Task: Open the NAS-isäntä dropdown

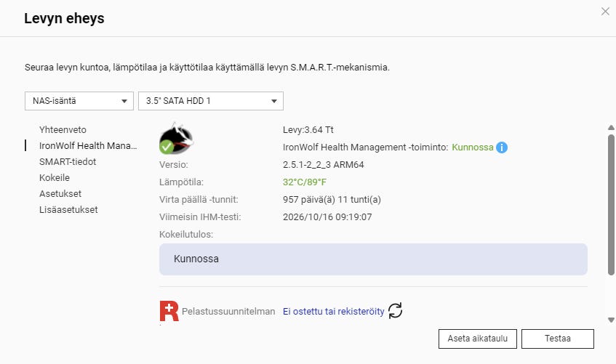Action: coord(79,101)
